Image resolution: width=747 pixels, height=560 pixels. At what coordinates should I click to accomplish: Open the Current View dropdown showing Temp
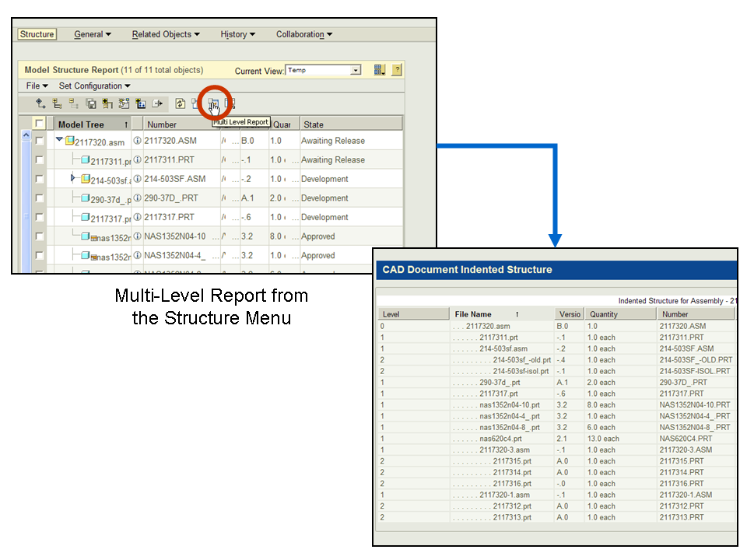(356, 69)
